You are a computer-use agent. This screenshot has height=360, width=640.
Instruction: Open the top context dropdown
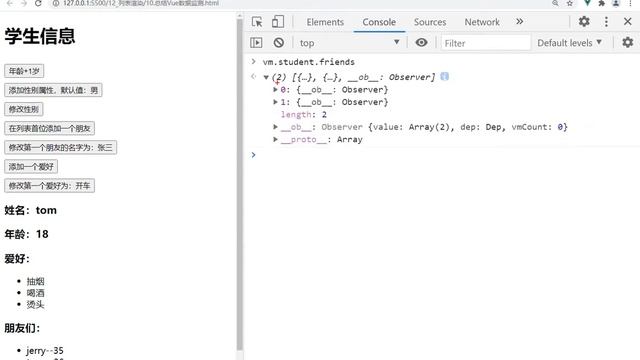[x=349, y=43]
